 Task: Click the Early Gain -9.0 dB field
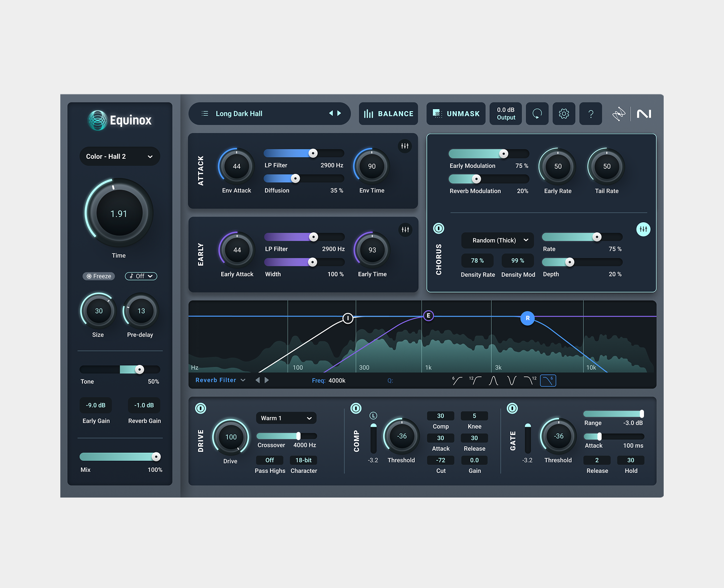click(96, 405)
